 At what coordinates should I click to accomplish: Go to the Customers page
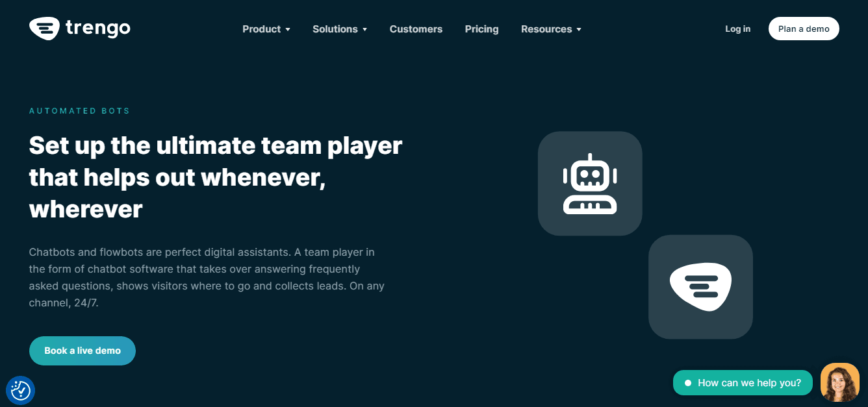(416, 29)
